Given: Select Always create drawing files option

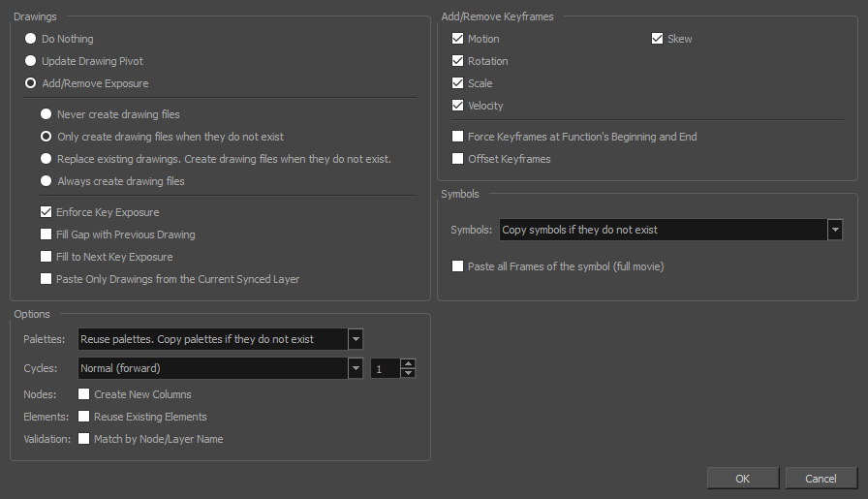Looking at the screenshot, I should pos(46,181).
